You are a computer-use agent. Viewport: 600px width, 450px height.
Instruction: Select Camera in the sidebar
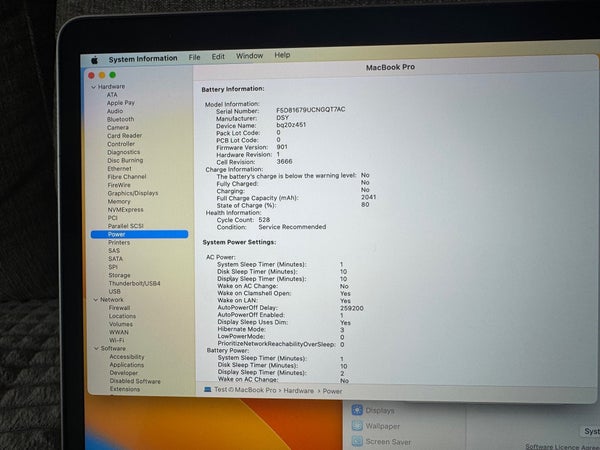[x=118, y=127]
